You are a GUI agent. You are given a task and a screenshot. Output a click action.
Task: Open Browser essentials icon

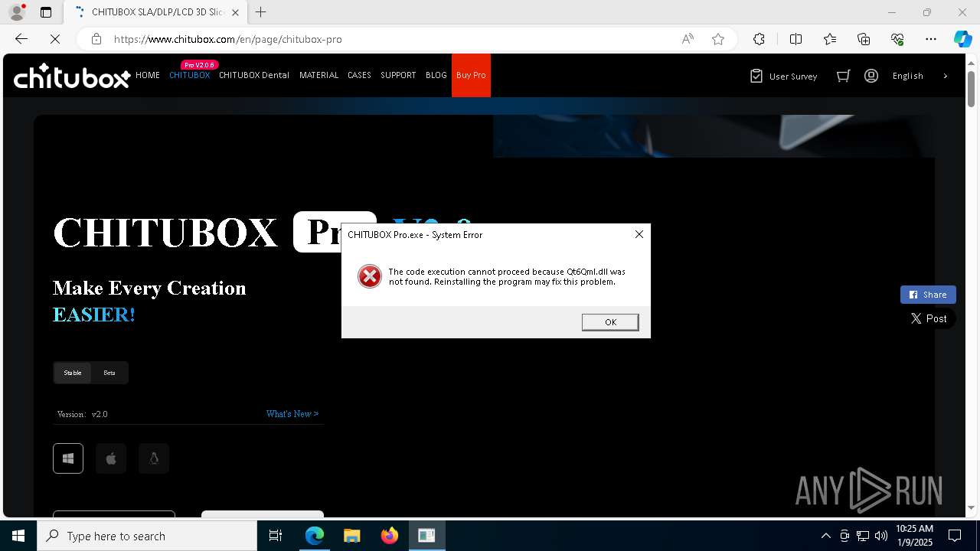[897, 39]
